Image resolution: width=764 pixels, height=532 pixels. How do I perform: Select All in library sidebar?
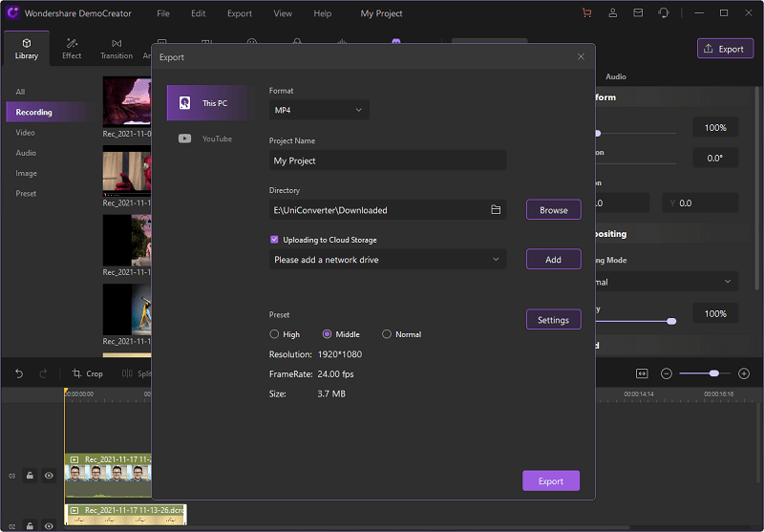20,92
